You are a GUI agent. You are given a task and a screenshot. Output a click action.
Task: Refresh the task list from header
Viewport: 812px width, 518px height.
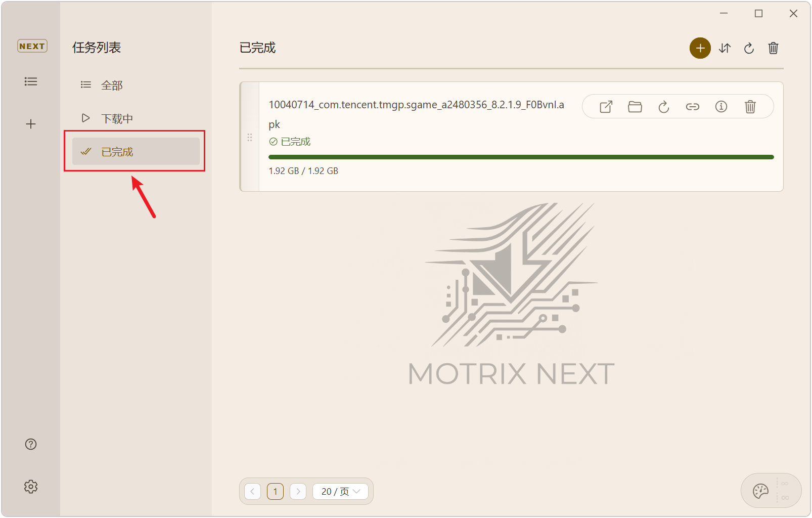[749, 48]
